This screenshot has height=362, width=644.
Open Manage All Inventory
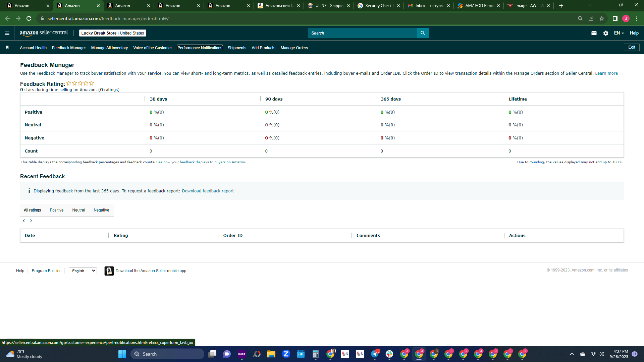click(109, 48)
